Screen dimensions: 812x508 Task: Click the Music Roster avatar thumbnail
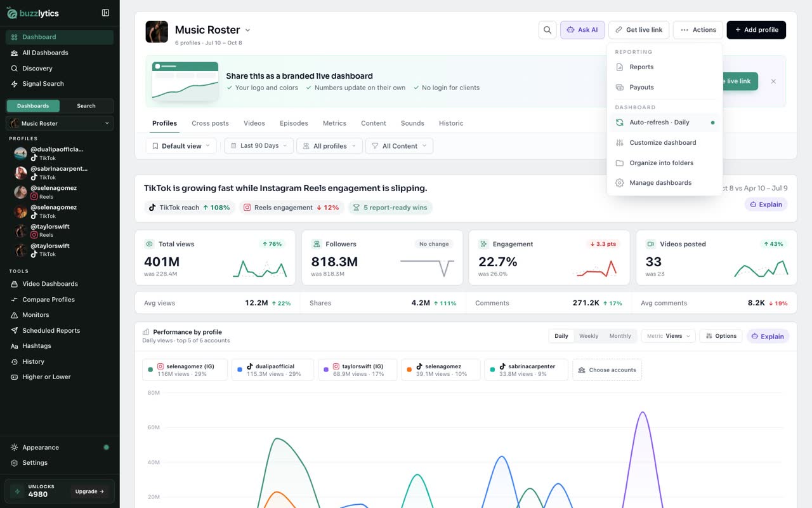(157, 32)
